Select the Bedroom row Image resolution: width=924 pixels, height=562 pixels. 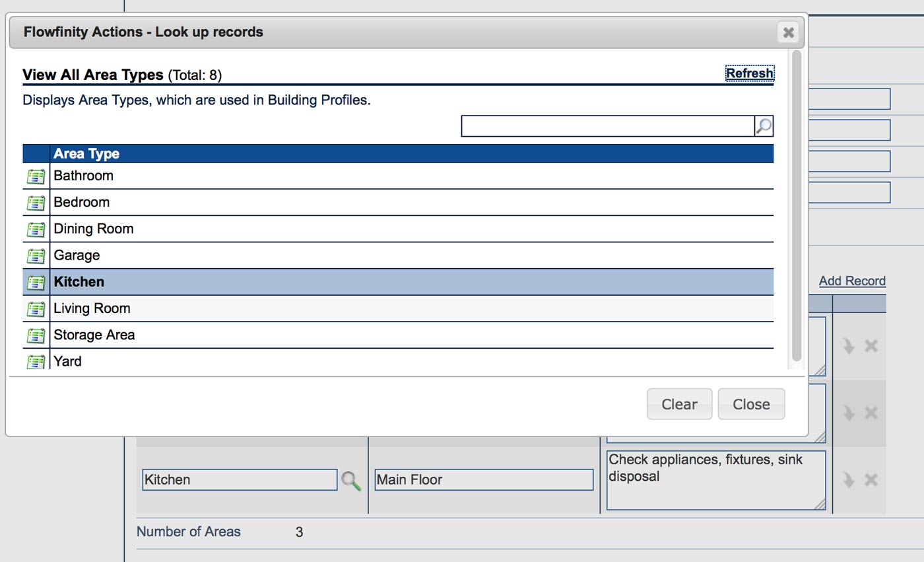[x=398, y=203]
